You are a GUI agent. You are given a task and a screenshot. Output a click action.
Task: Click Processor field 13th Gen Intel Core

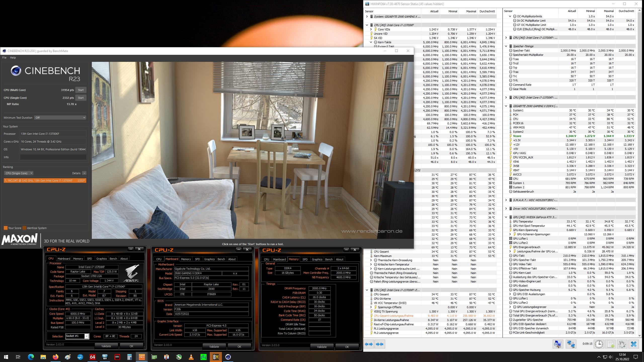click(53, 134)
